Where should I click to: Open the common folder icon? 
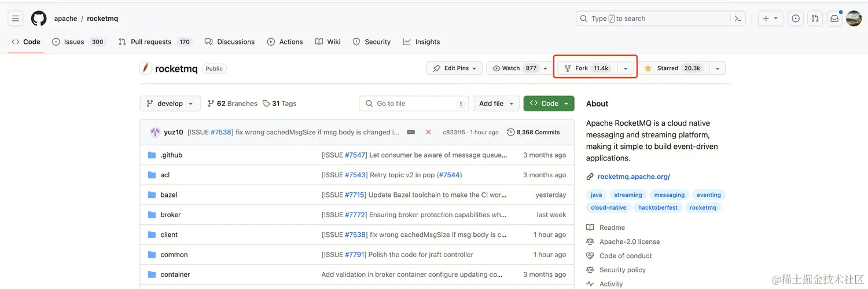[x=152, y=255]
